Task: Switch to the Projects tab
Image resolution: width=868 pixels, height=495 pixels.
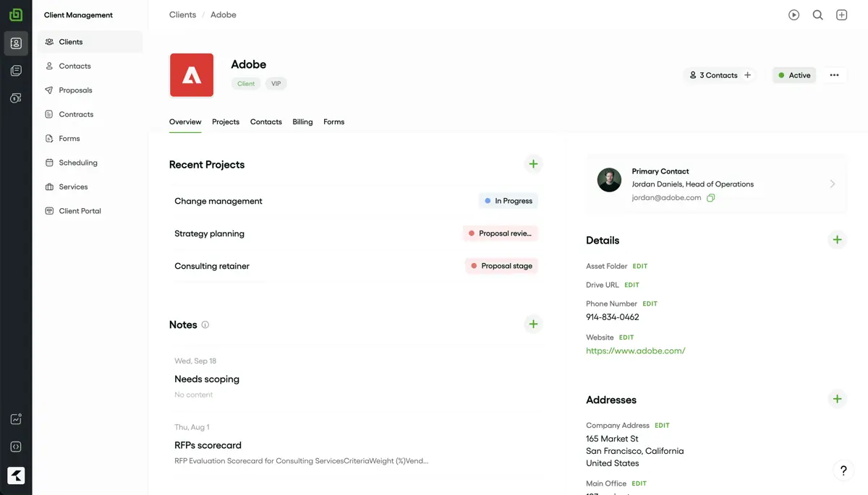Action: pos(226,122)
